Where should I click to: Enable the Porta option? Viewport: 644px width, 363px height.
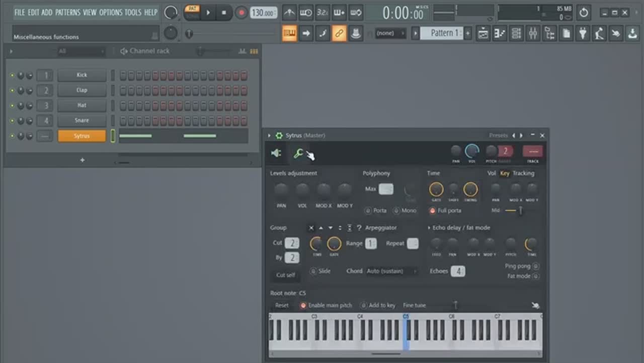pyautogui.click(x=368, y=210)
